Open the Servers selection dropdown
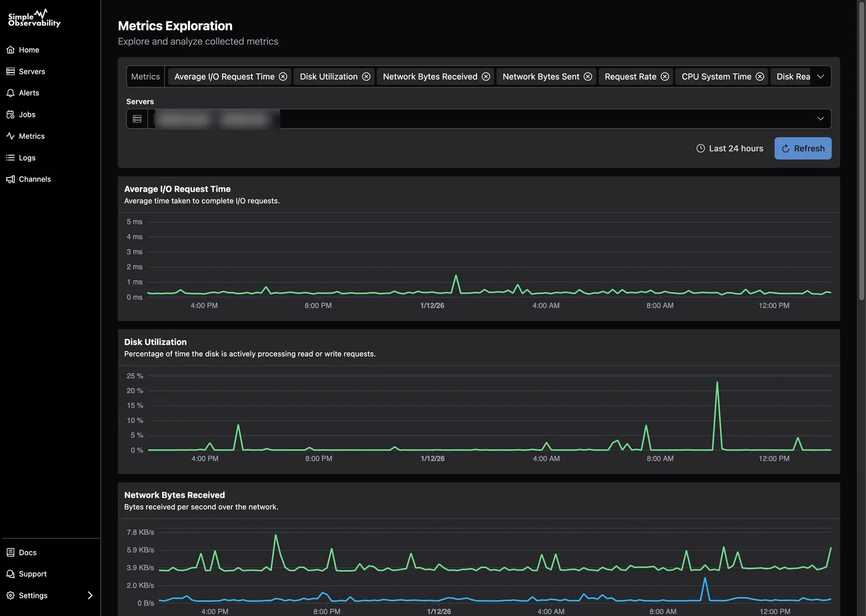Viewport: 866px width, 616px height. pyautogui.click(x=821, y=118)
